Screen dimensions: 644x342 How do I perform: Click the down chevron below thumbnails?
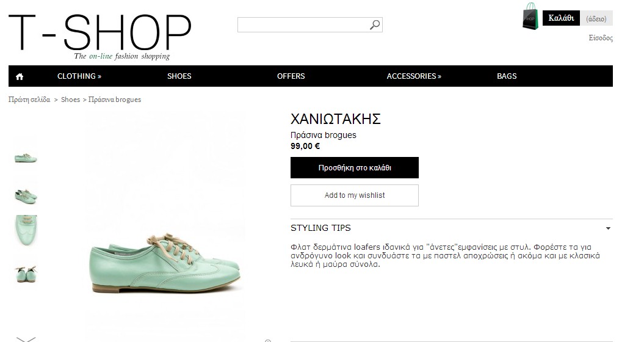(x=26, y=339)
